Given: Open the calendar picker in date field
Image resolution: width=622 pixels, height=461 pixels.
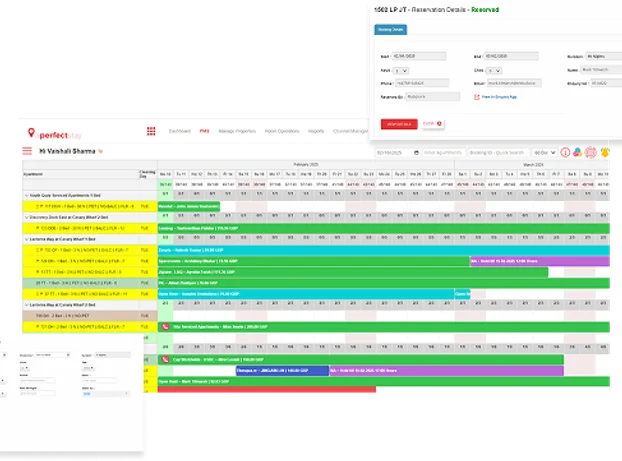Looking at the screenshot, I should 416,153.
